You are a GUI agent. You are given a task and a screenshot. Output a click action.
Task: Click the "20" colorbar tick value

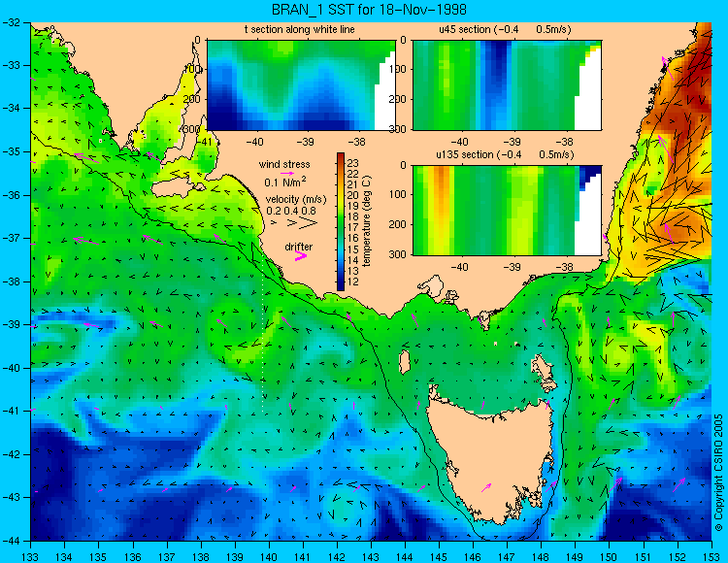[x=353, y=195]
